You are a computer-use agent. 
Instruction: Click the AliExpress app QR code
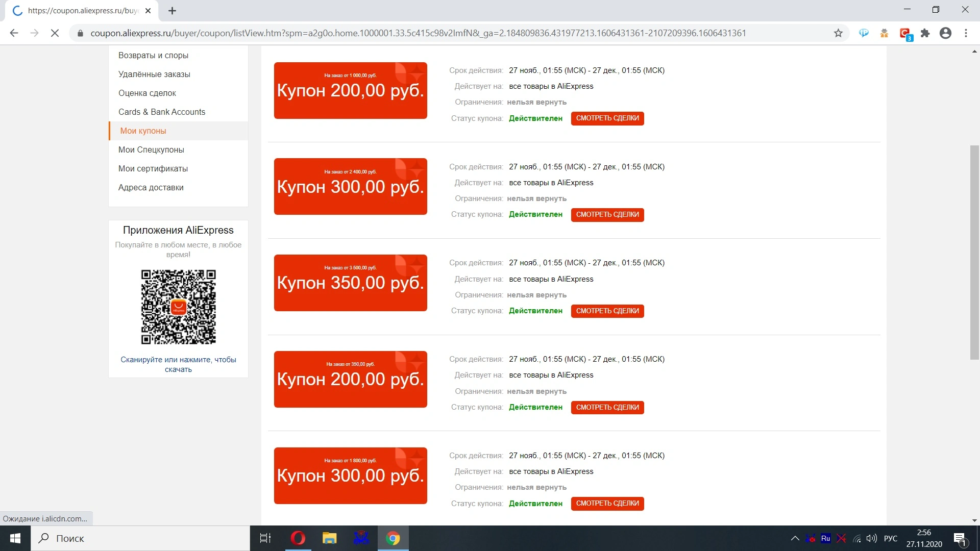tap(178, 307)
